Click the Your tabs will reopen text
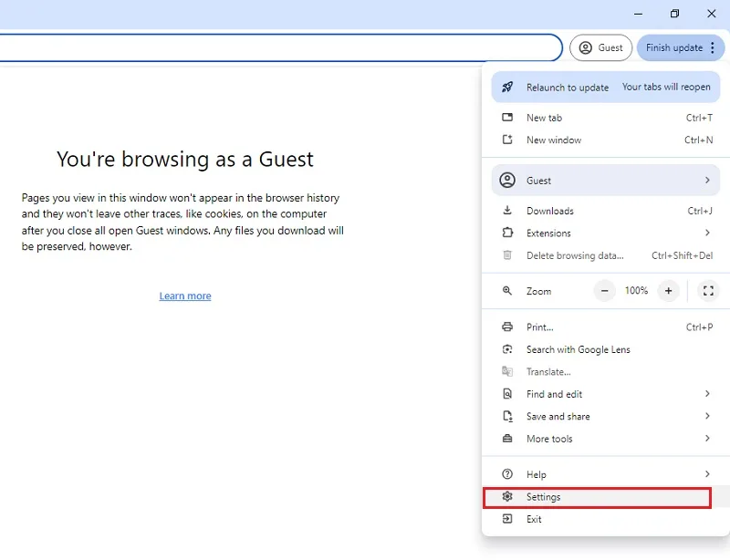Screen dimensions: 730x560 (666, 87)
